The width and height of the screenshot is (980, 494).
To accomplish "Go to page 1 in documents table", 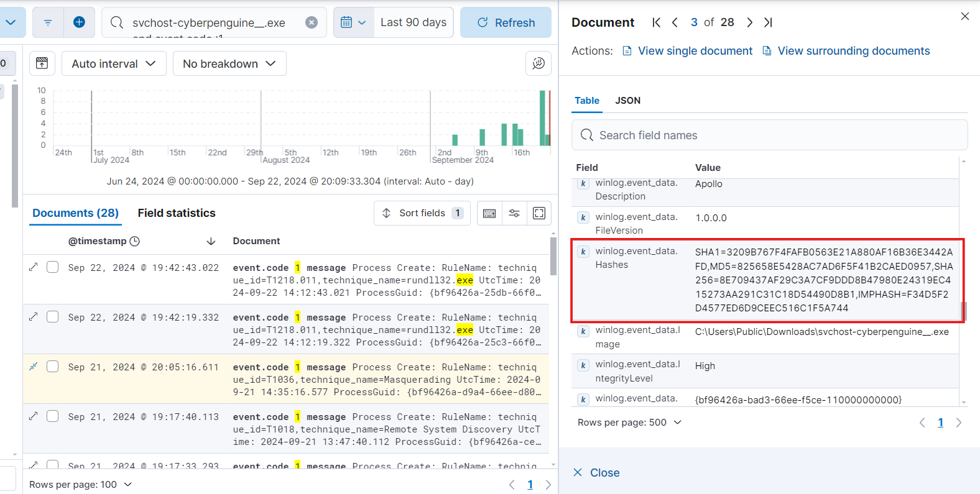I will pyautogui.click(x=530, y=485).
